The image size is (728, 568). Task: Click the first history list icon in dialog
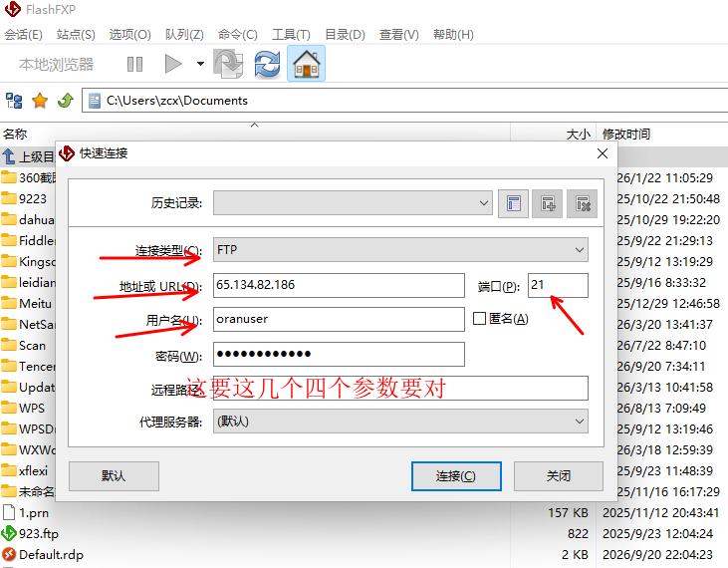pos(513,203)
